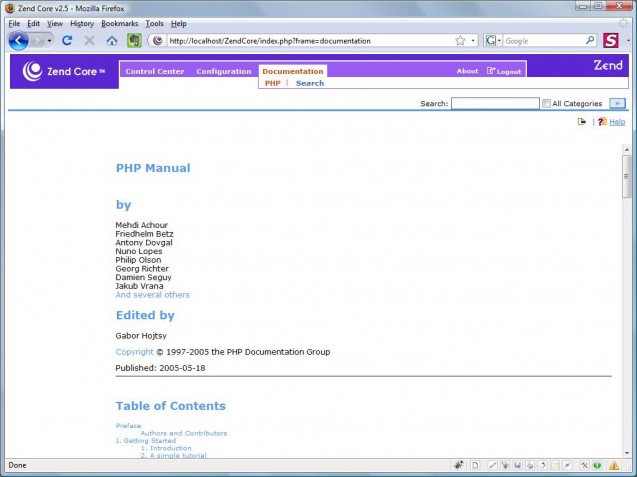This screenshot has width=637, height=477.
Task: Click the site identity favicon in address bar
Action: pos(158,41)
